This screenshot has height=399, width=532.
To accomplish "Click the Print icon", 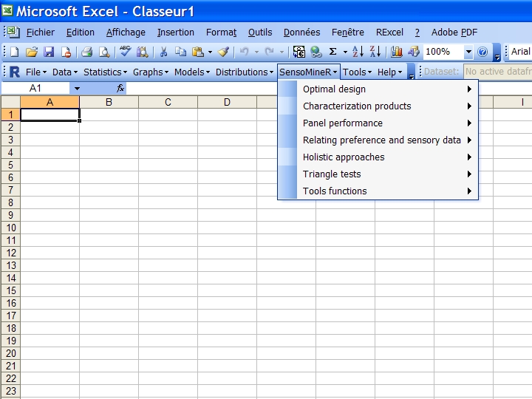I will [x=87, y=52].
